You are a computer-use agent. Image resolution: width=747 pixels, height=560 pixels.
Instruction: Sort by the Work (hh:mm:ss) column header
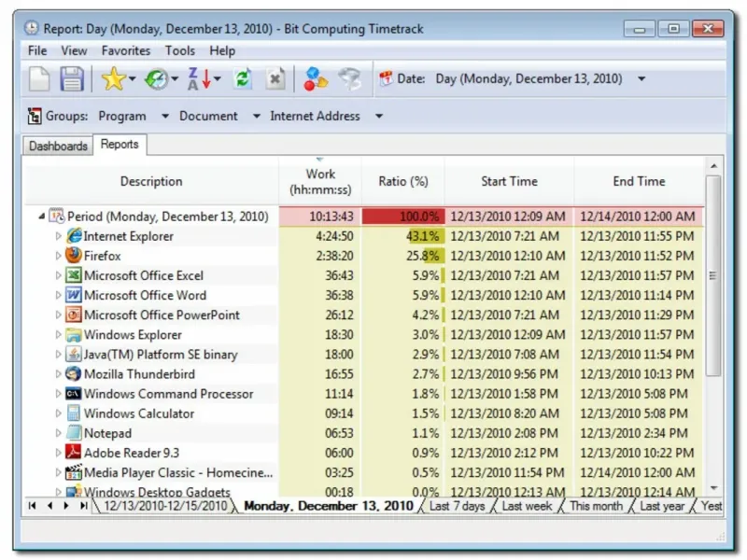pos(320,181)
